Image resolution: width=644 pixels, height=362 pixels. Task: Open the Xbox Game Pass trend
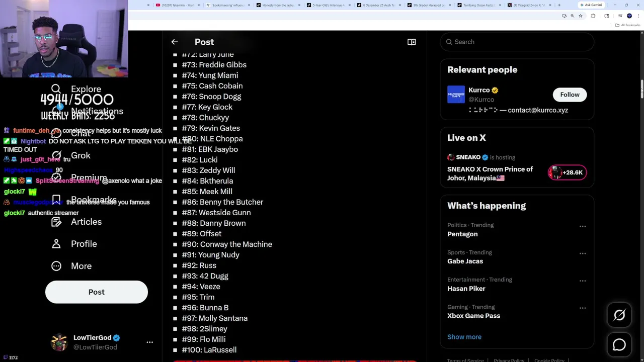(473, 316)
